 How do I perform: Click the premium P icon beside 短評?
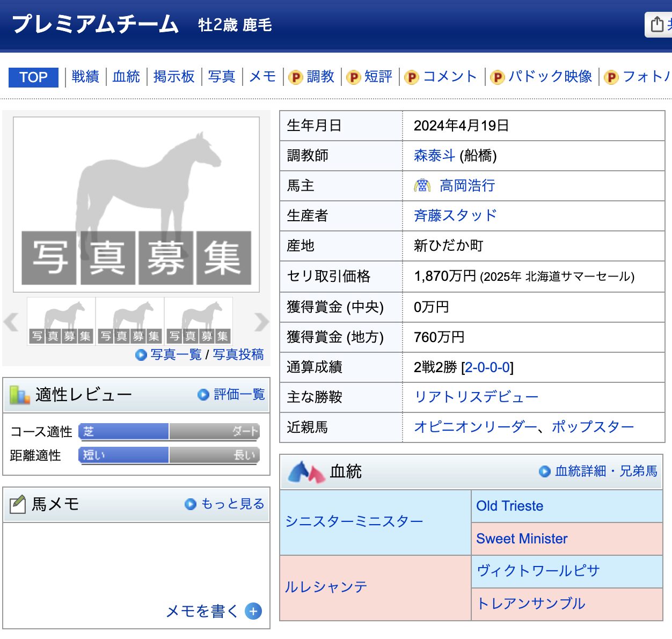(354, 77)
